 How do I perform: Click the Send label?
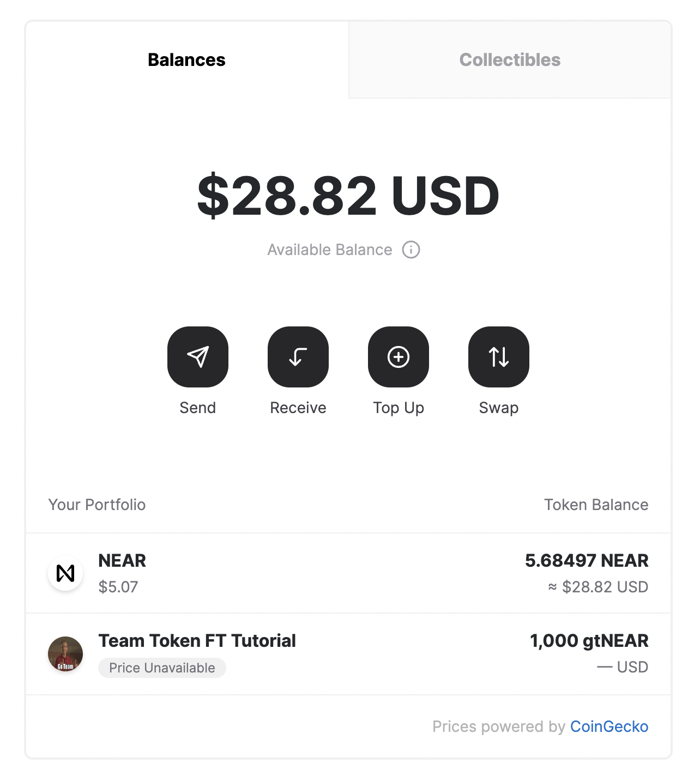[198, 408]
